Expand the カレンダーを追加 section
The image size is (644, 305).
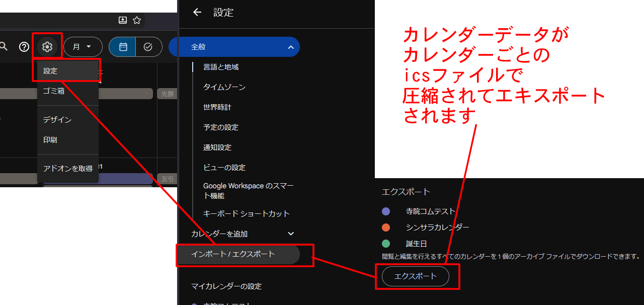tap(290, 234)
